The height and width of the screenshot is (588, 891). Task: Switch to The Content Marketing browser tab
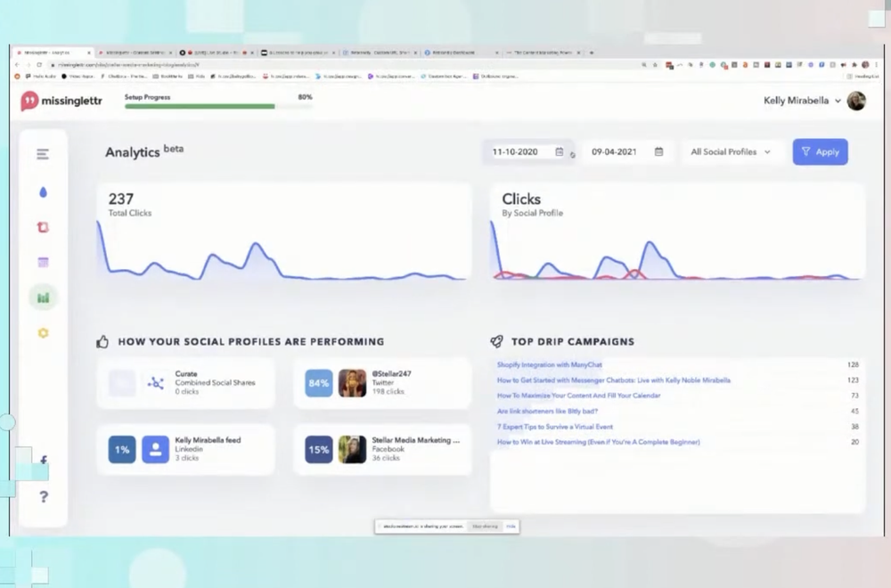coord(544,53)
